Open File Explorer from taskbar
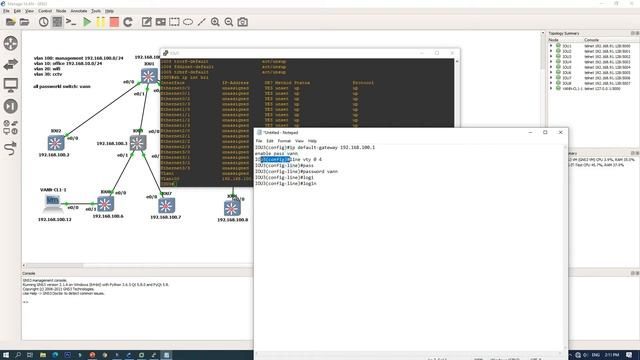The height and width of the screenshot is (360, 640). tap(43, 355)
